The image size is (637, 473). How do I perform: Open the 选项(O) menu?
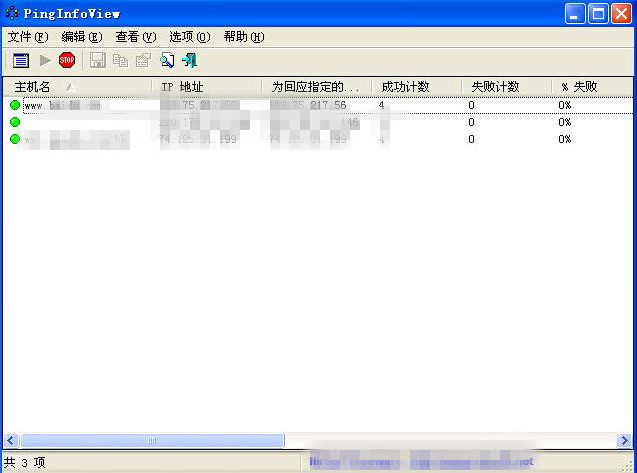coord(190,37)
